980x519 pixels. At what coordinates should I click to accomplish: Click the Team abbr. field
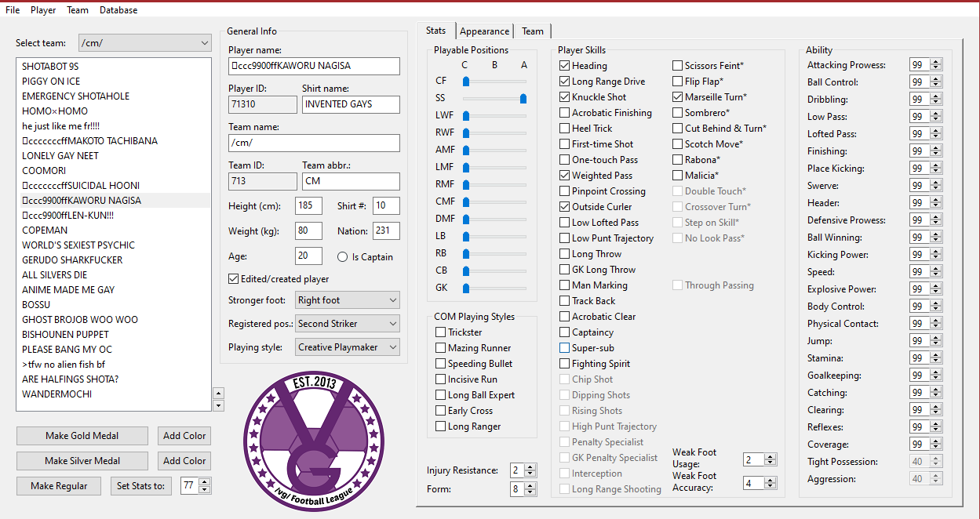[x=351, y=181]
